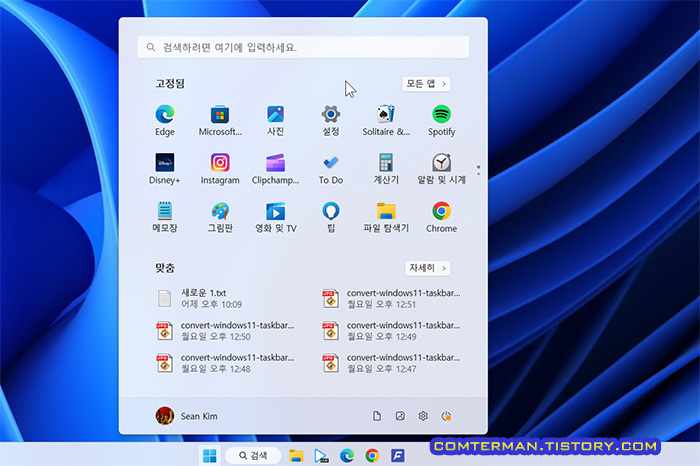Launch Clipchamp video editor
The height and width of the screenshot is (466, 700).
[x=275, y=169]
